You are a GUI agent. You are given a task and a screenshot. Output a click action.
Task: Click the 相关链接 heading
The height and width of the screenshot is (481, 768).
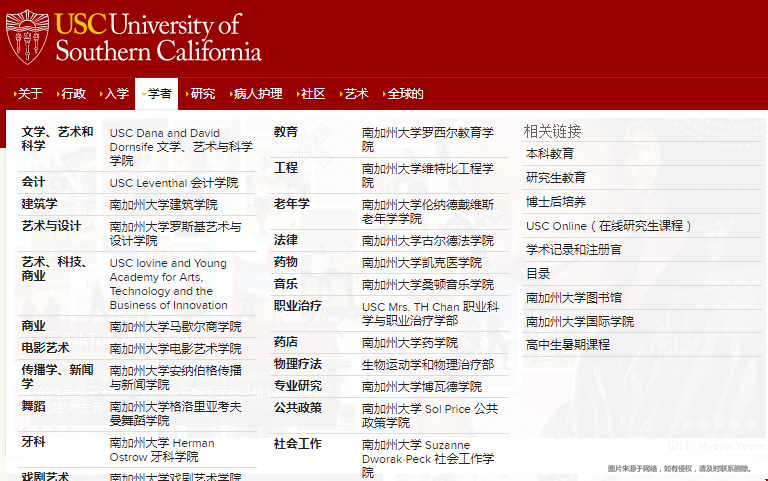552,131
